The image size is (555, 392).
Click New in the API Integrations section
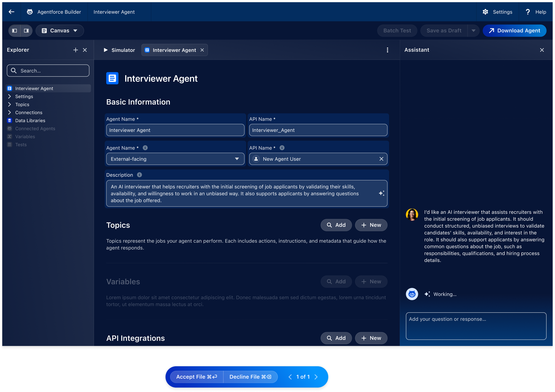[371, 338]
